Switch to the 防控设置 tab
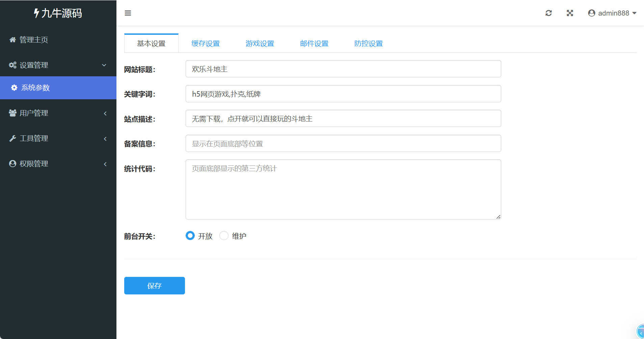Screen dimensions: 644x339 coord(369,43)
